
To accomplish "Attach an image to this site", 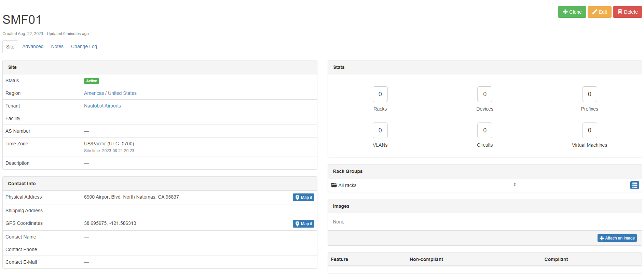I will click(x=617, y=238).
